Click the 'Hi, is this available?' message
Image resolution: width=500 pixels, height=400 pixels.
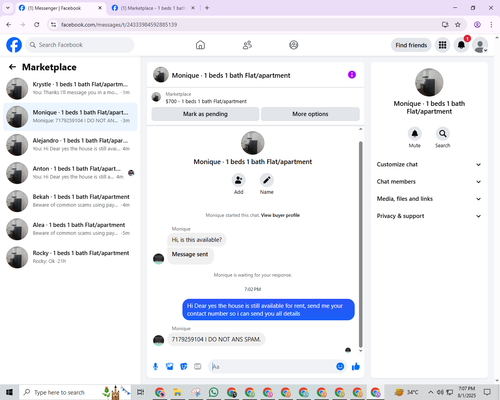tap(197, 240)
